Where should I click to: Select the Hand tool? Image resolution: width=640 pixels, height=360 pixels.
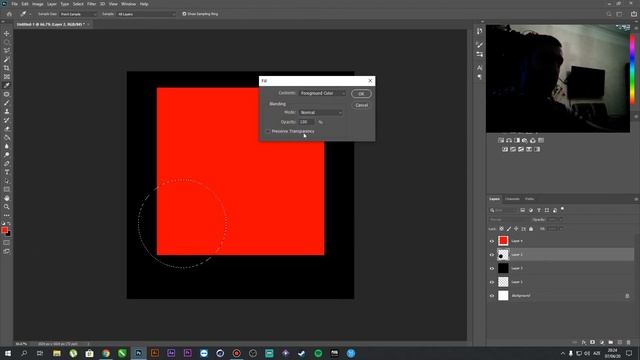(7, 198)
